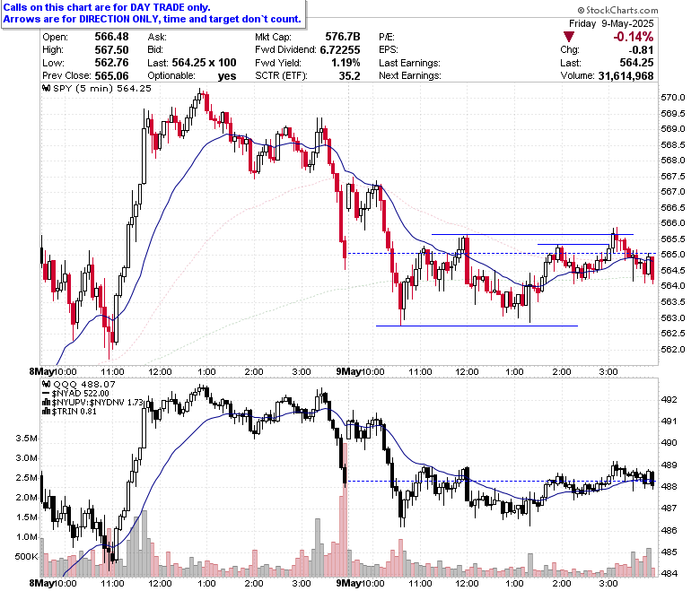Click the SPY (5 min) 564.25 label
Screen dimensions: 700x591
click(102, 88)
